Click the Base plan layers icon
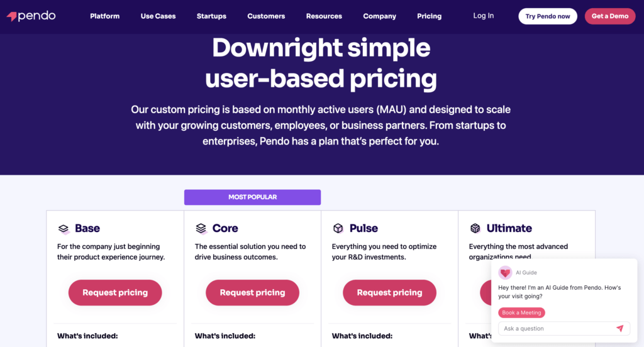Screen dimensions: 644x347 pyautogui.click(x=64, y=229)
